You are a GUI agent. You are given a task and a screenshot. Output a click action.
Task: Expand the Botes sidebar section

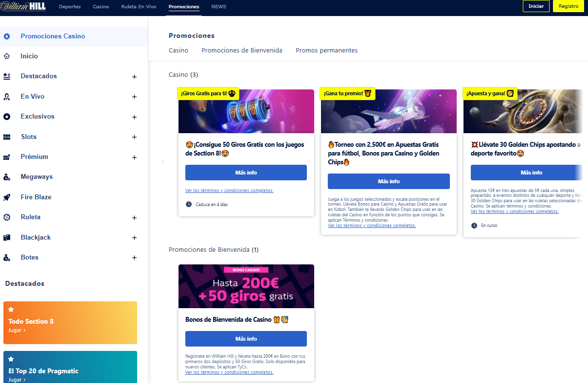[134, 258]
